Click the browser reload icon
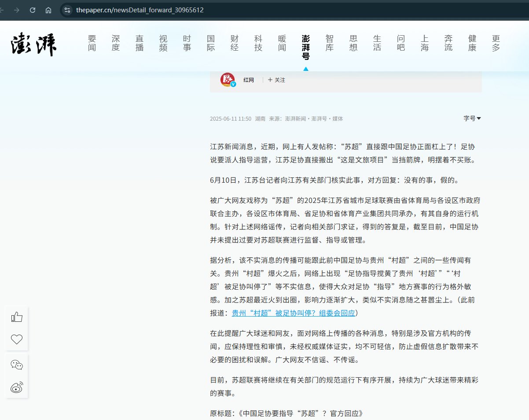This screenshot has width=529, height=420. click(32, 10)
